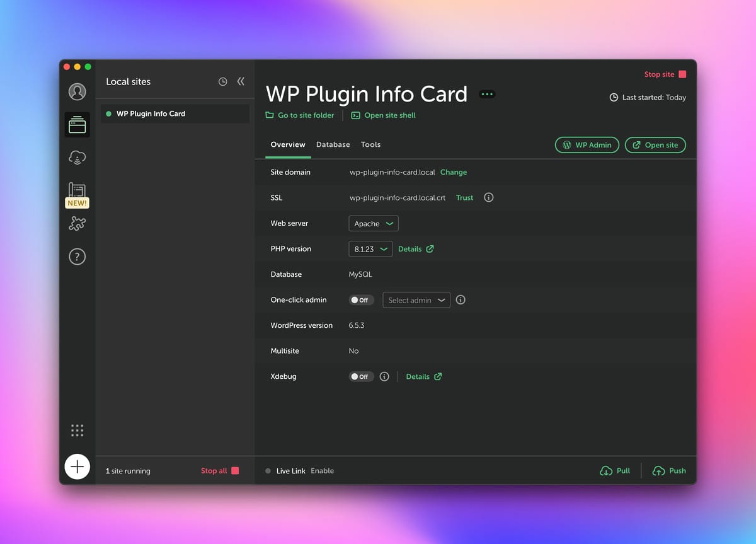Open PHP version Details link
The height and width of the screenshot is (544, 756).
click(x=416, y=249)
